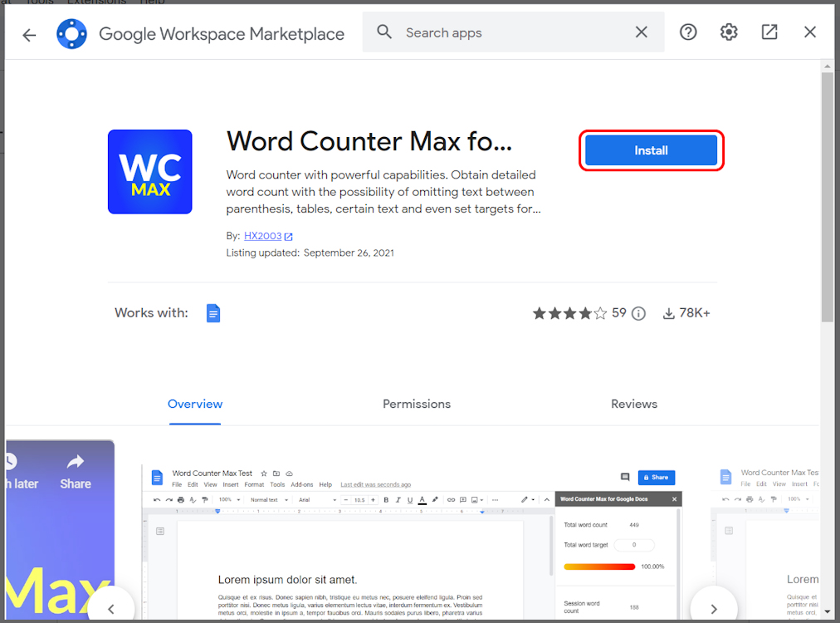Image resolution: width=840 pixels, height=623 pixels.
Task: Select the Overview tab
Action: coord(194,405)
